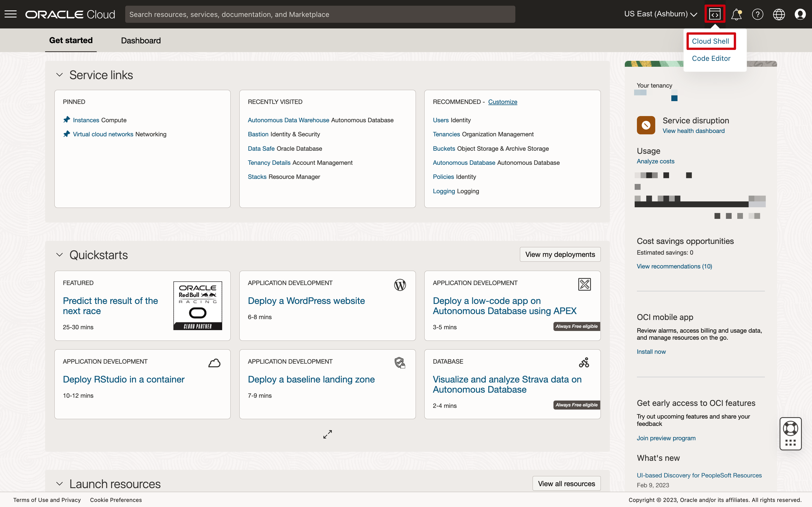Click the life ring support widget
Image resolution: width=812 pixels, height=507 pixels.
coord(790,429)
